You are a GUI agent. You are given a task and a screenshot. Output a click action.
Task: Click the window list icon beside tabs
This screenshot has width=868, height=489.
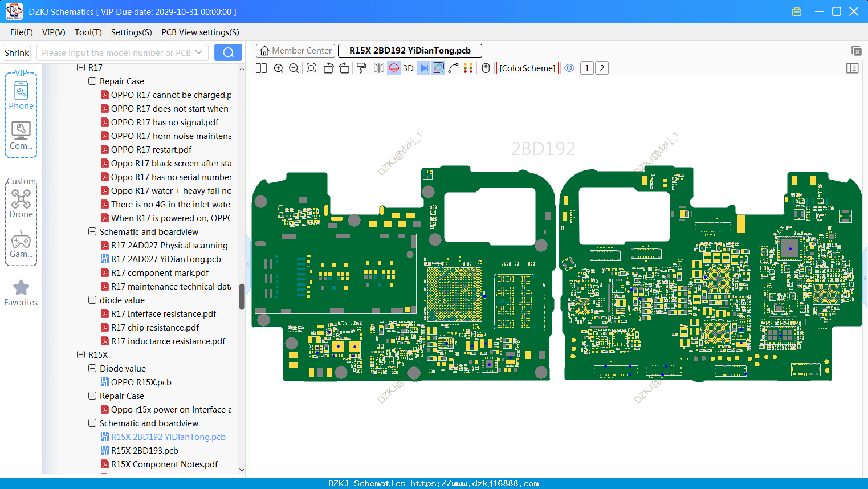tap(856, 51)
